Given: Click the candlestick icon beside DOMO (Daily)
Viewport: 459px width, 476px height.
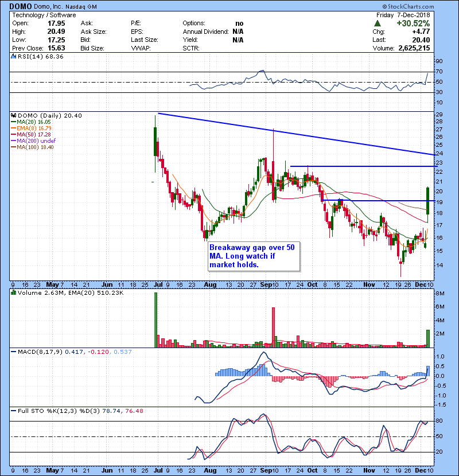Looking at the screenshot, I should pos(14,116).
